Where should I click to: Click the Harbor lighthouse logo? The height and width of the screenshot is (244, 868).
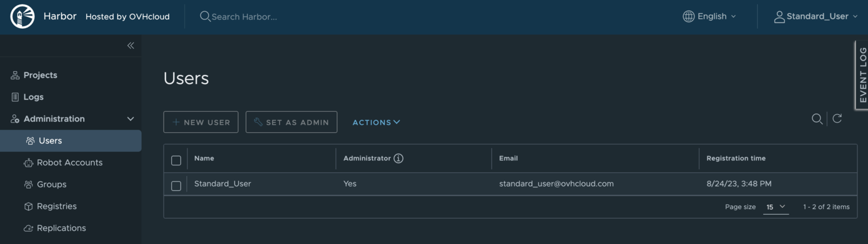tap(22, 17)
